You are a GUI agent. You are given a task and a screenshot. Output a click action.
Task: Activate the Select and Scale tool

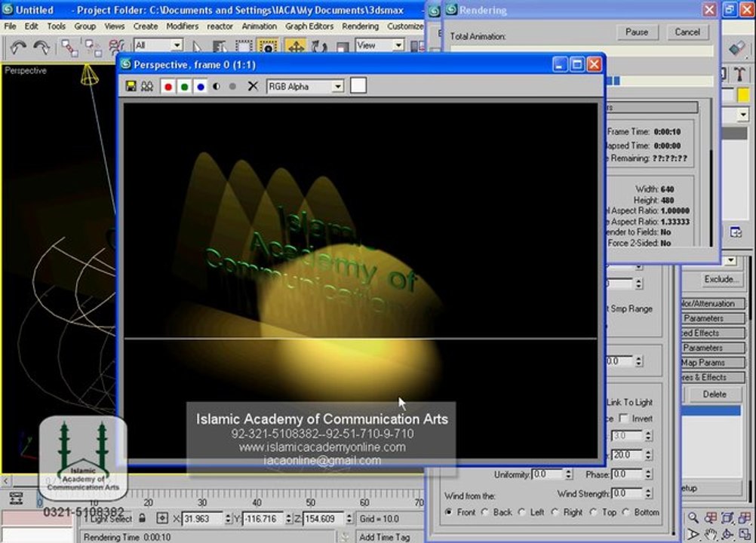click(x=342, y=47)
